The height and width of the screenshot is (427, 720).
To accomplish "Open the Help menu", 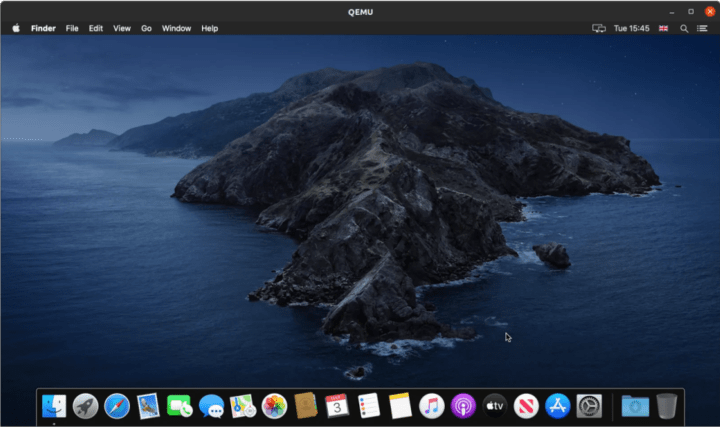I will tap(210, 28).
